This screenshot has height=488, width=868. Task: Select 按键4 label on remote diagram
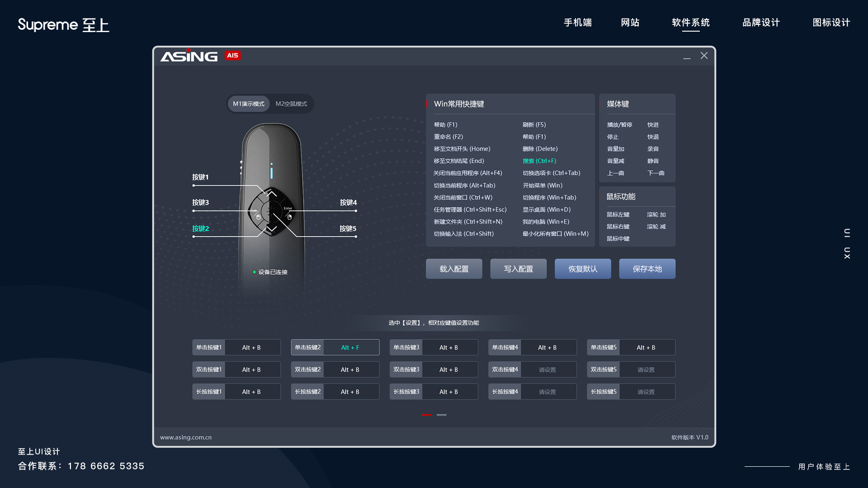tap(348, 202)
